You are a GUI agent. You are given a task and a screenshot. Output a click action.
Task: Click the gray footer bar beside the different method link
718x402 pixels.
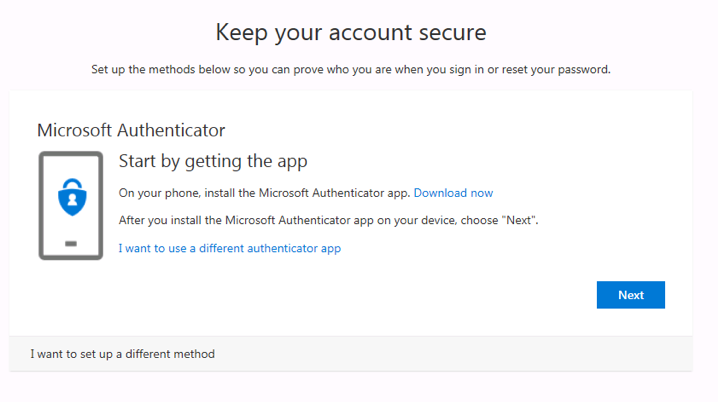450,354
